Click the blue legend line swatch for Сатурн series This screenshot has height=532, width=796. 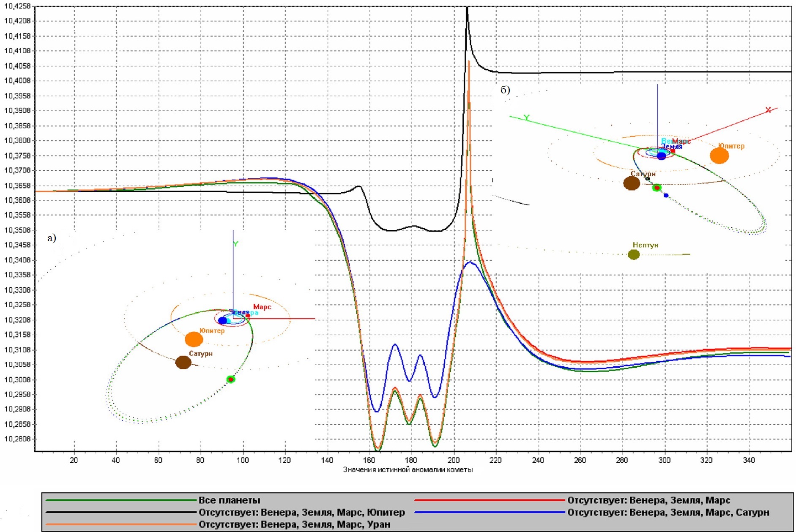[x=490, y=512]
